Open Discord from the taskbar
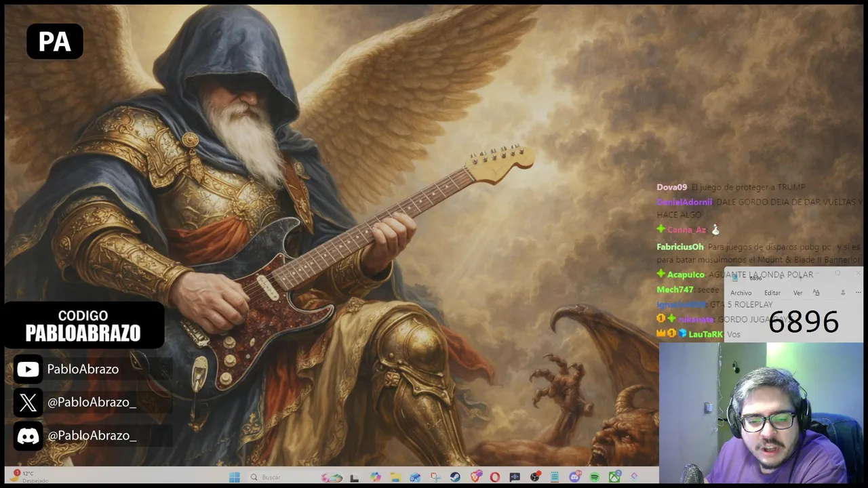The image size is (868, 488). 575,477
